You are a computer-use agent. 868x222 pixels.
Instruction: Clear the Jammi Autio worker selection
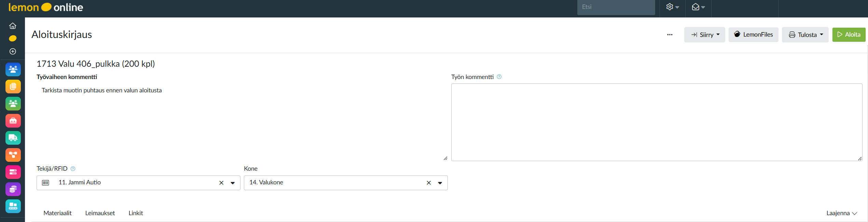(221, 183)
